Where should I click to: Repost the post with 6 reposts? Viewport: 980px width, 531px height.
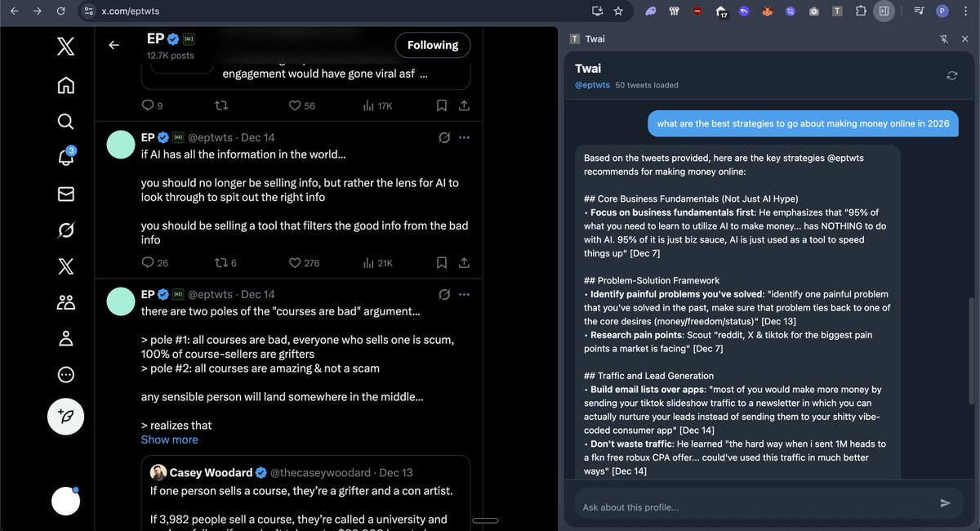[x=225, y=263]
